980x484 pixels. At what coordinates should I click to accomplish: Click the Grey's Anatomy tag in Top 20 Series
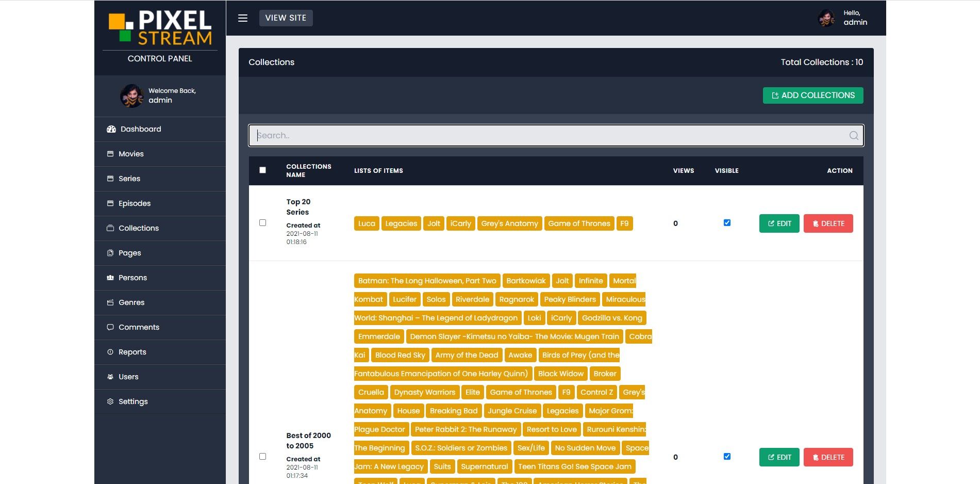click(509, 223)
